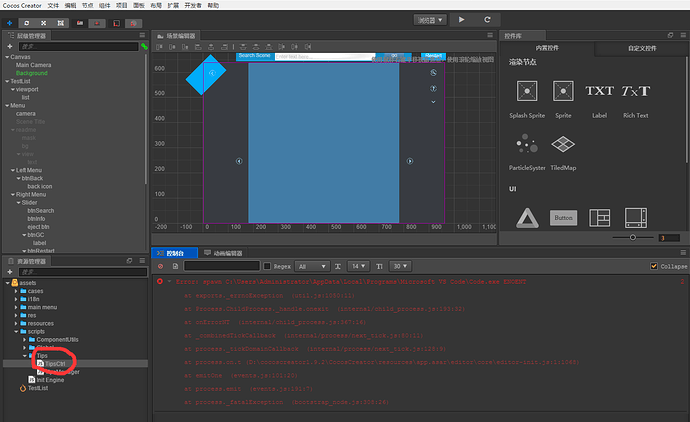
Task: Select the Label TXT control icon
Action: pyautogui.click(x=599, y=91)
